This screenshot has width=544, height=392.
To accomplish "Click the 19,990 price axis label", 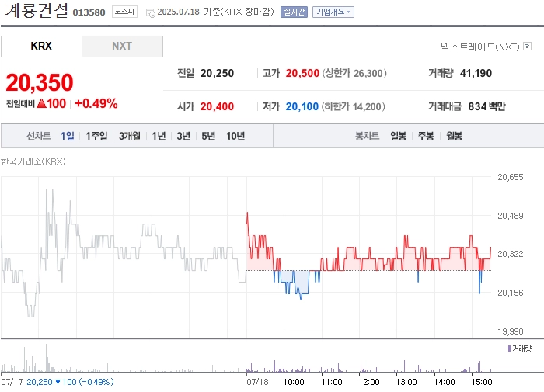I will click(511, 331).
